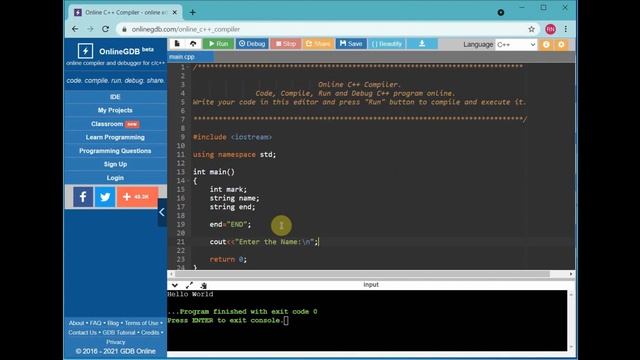
Task: Collapse the sidebar with the left chevron
Action: pos(162,212)
